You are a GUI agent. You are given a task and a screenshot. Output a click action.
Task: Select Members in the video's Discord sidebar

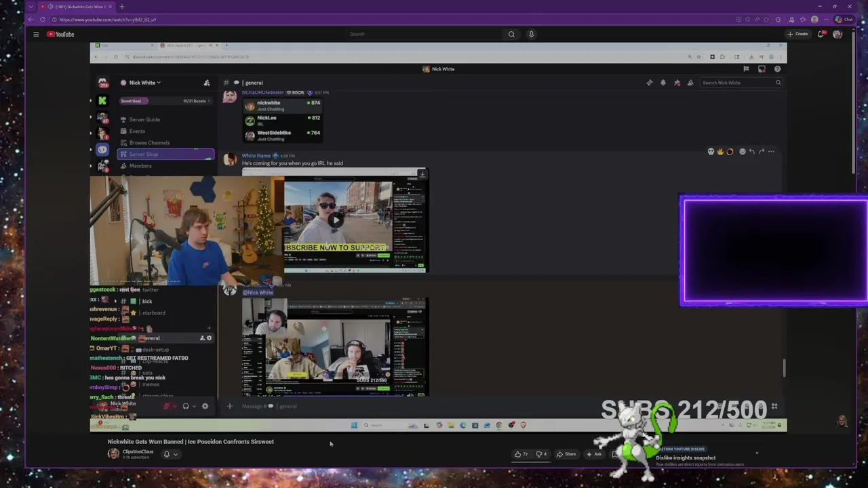click(x=140, y=166)
